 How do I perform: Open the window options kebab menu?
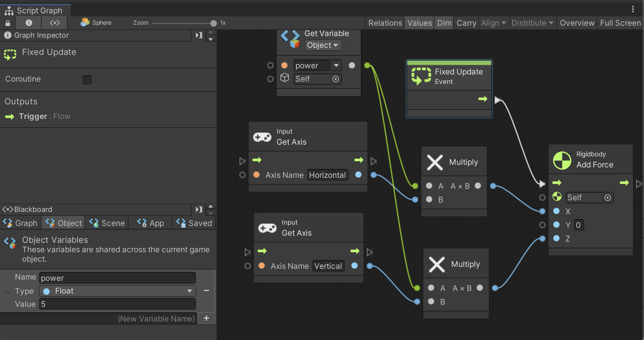633,9
